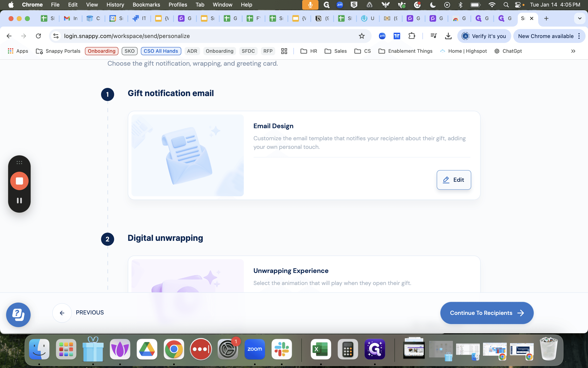Image resolution: width=588 pixels, height=368 pixels.
Task: Open System Settings from the Dock
Action: pos(228,349)
